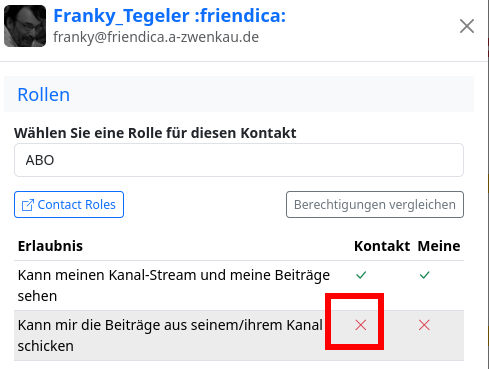Click the Kontakt column header

click(x=382, y=246)
